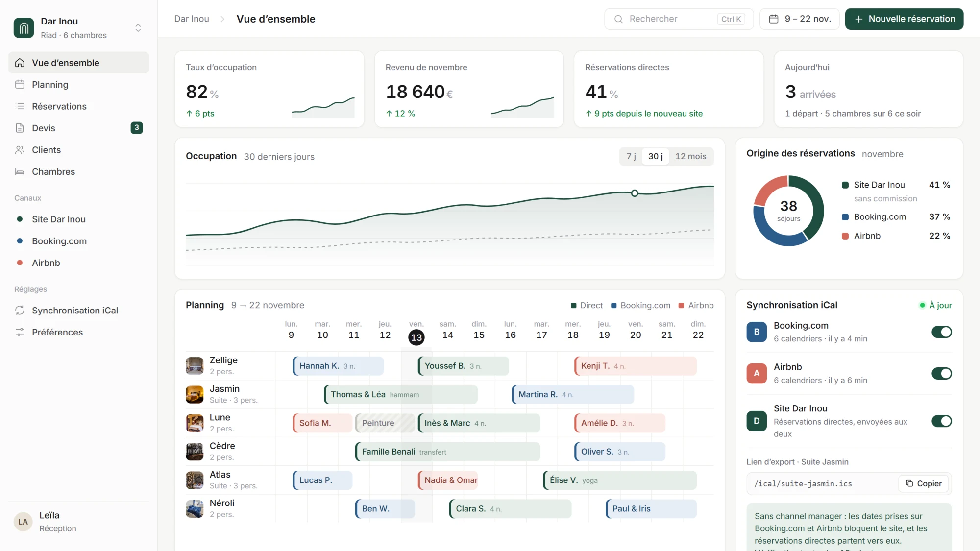Click the Clients people icon
Screen dimensions: 980x551
click(20, 150)
